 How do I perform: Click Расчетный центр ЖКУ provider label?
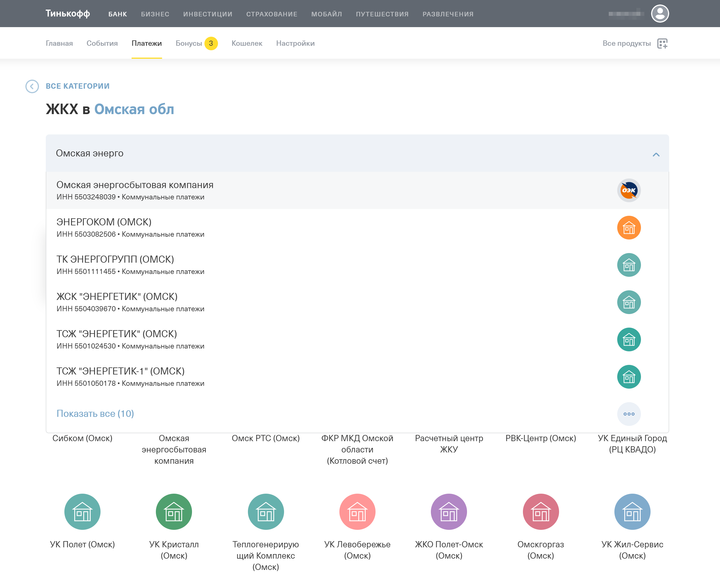[449, 444]
